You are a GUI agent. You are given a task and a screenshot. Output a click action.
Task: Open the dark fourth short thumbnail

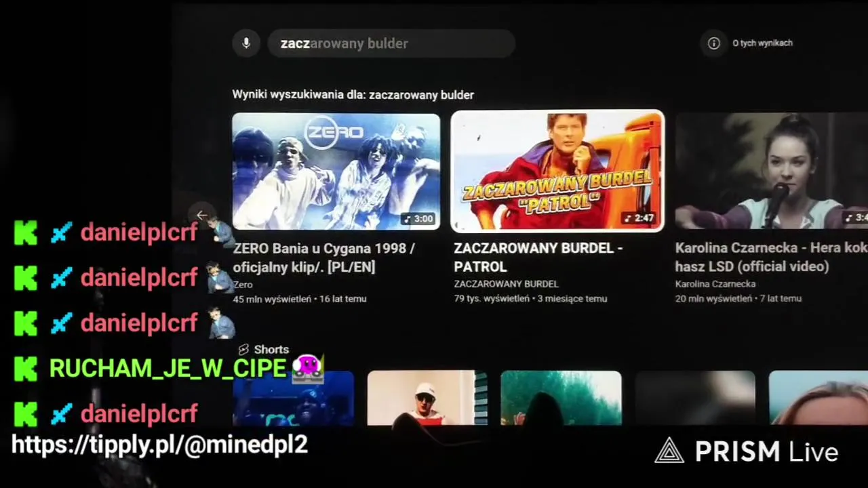[695, 398]
